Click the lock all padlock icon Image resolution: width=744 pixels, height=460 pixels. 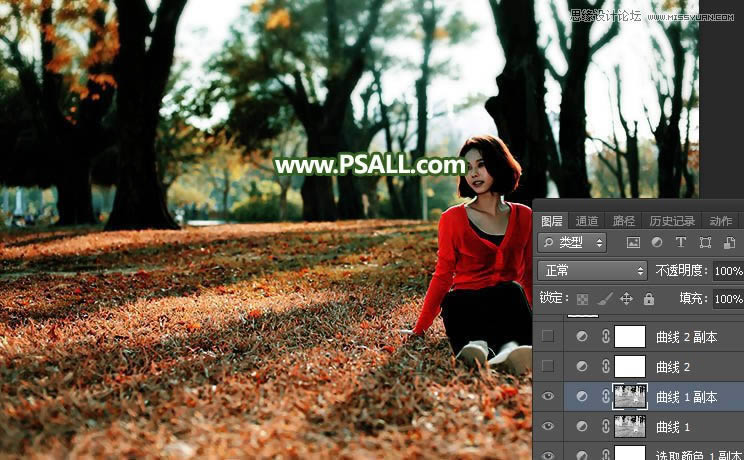649,299
